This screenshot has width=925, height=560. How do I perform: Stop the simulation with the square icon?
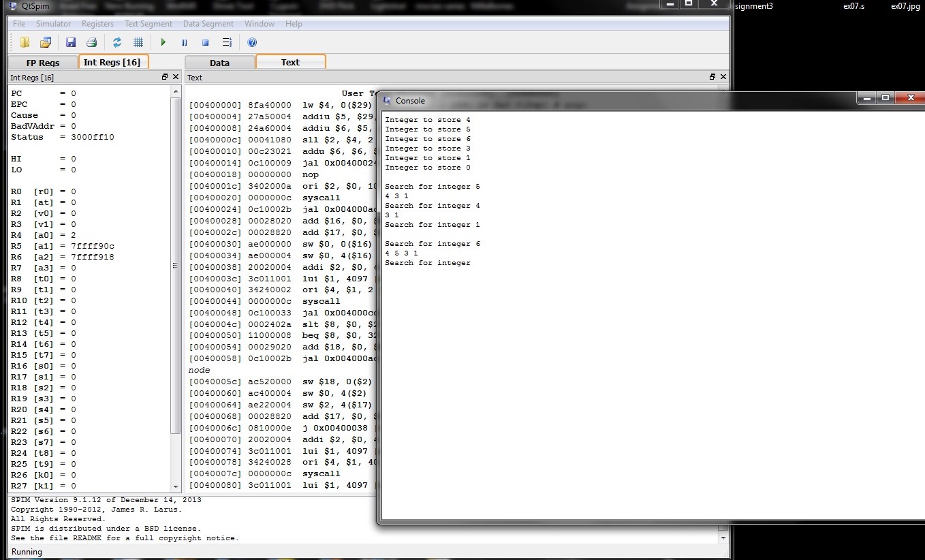coord(205,42)
